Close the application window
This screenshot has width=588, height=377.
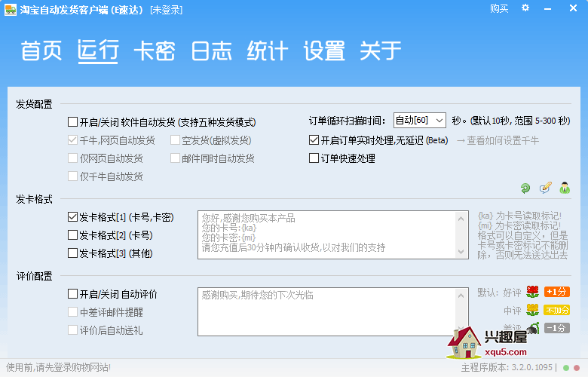click(x=573, y=8)
